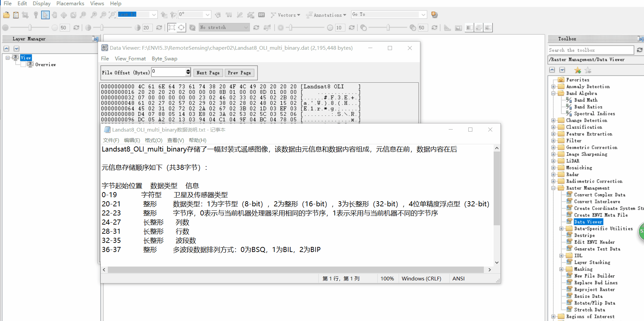The width and height of the screenshot is (644, 321).
Task: Open the Annotations dropdown menu
Action: (326, 15)
